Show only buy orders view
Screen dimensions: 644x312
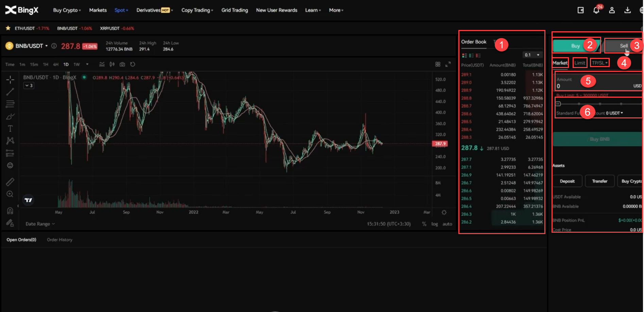pos(471,55)
